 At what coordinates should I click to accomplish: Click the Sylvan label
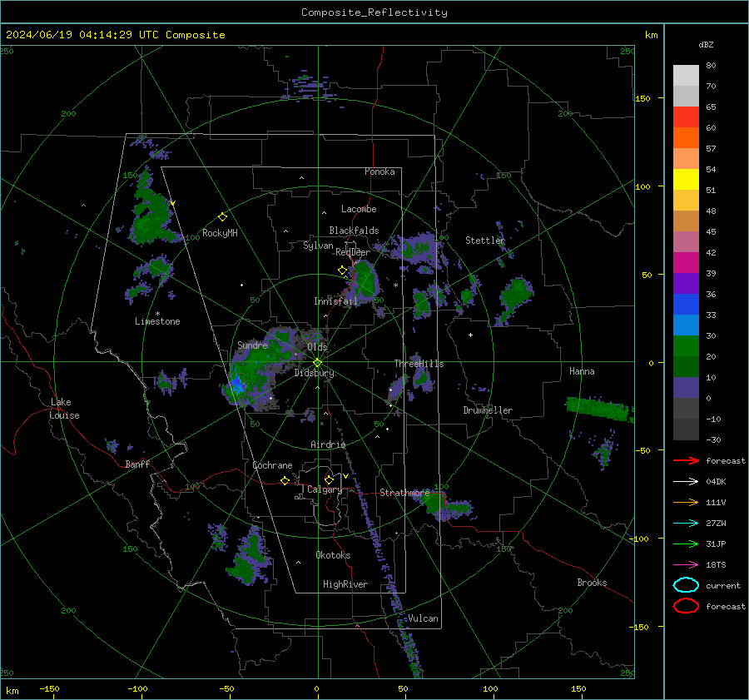[318, 246]
